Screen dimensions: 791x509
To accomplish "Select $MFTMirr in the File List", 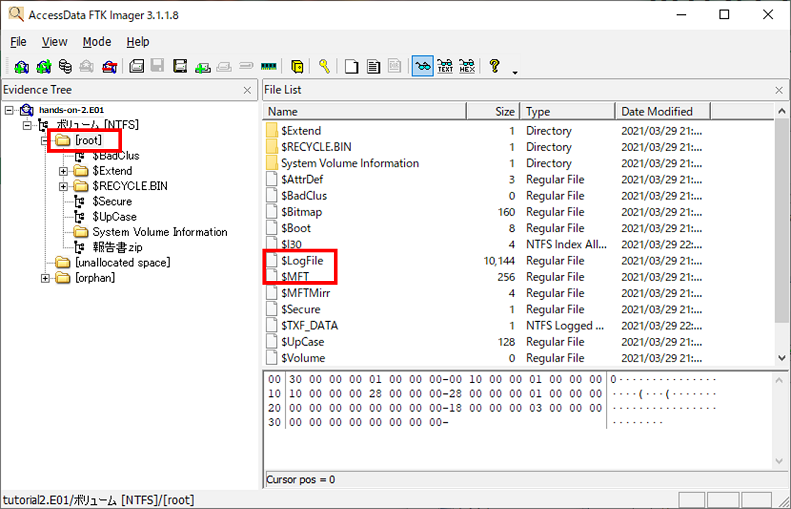I will 306,293.
